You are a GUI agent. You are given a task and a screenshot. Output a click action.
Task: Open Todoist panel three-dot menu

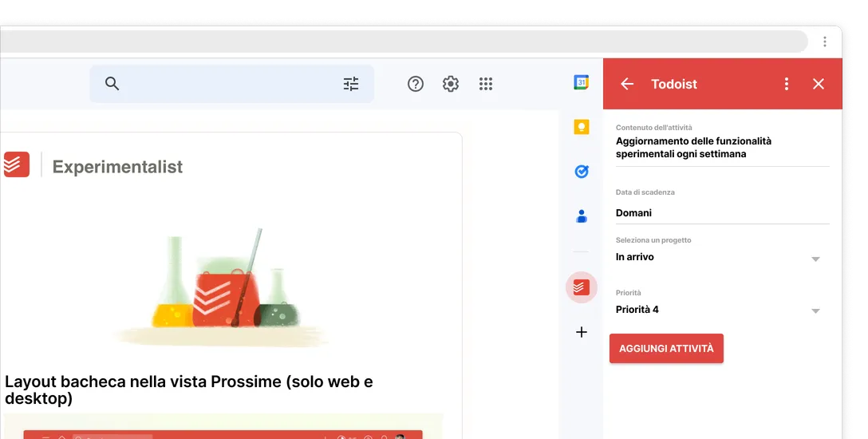click(x=786, y=84)
